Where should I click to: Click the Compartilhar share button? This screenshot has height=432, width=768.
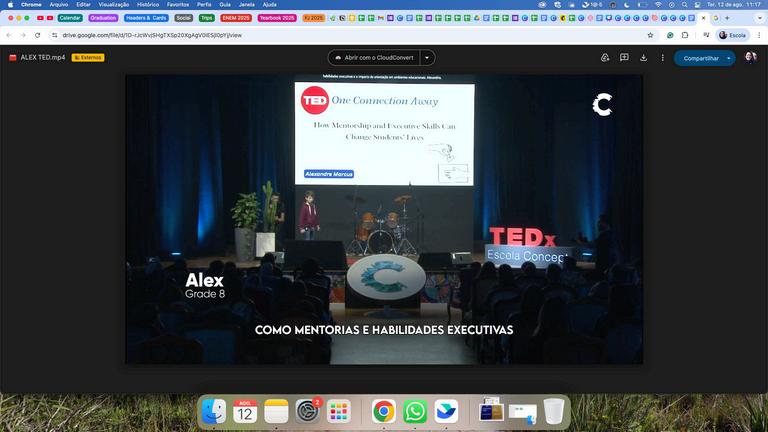699,58
